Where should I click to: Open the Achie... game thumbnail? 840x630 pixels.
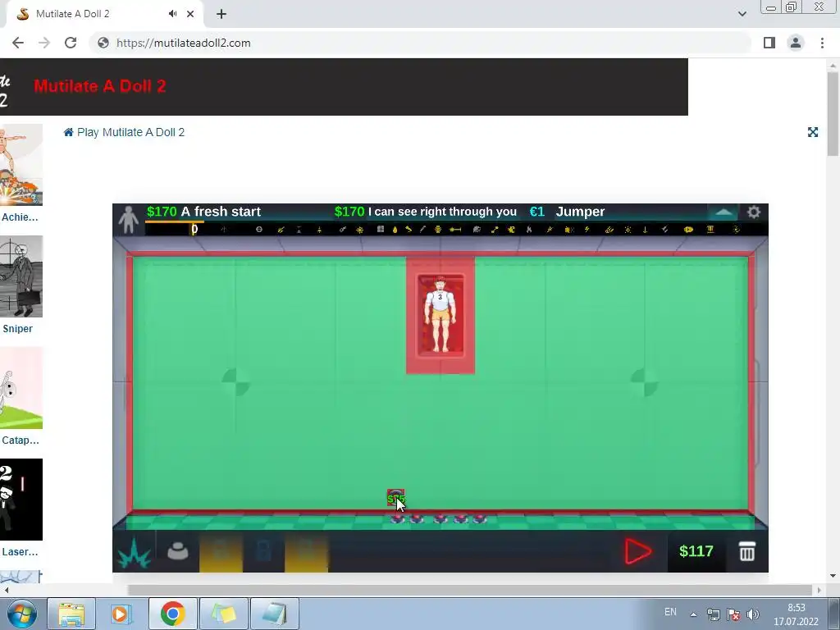click(21, 164)
